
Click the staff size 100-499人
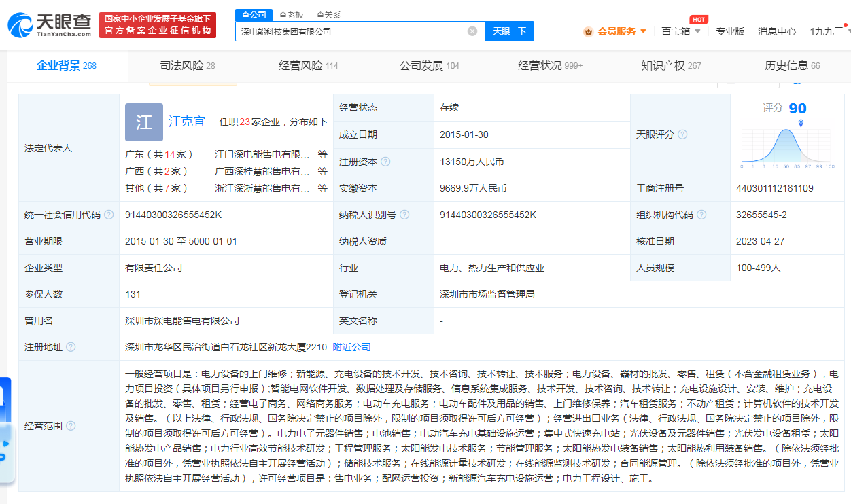pos(759,268)
